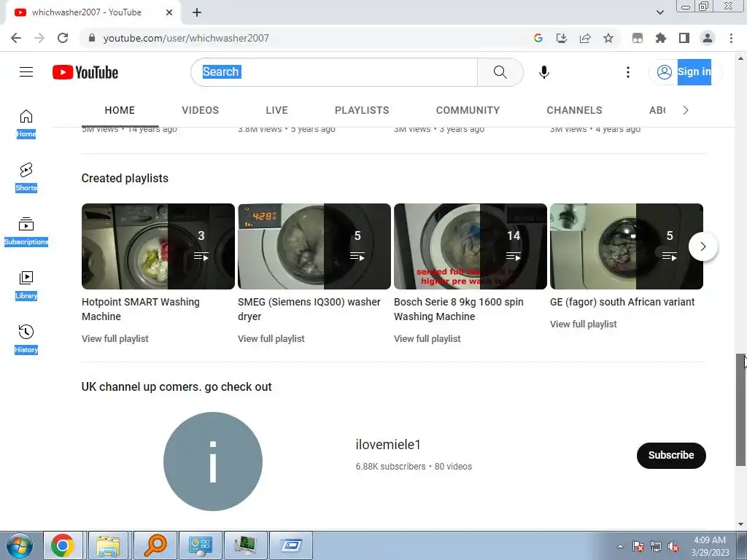Click the Sign in button
Screen dimensions: 747x560
tap(686, 72)
